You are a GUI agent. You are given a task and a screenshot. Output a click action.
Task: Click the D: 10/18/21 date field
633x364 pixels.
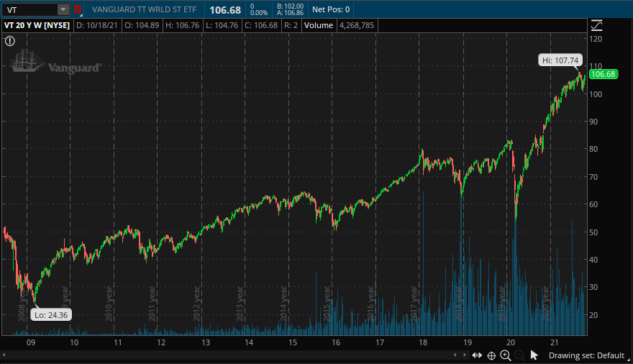pos(97,25)
